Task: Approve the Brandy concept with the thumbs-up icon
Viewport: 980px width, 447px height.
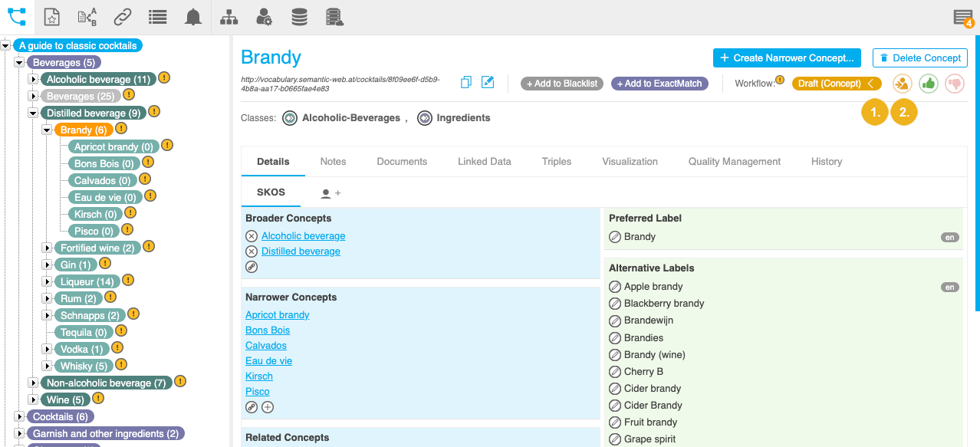Action: (x=928, y=83)
